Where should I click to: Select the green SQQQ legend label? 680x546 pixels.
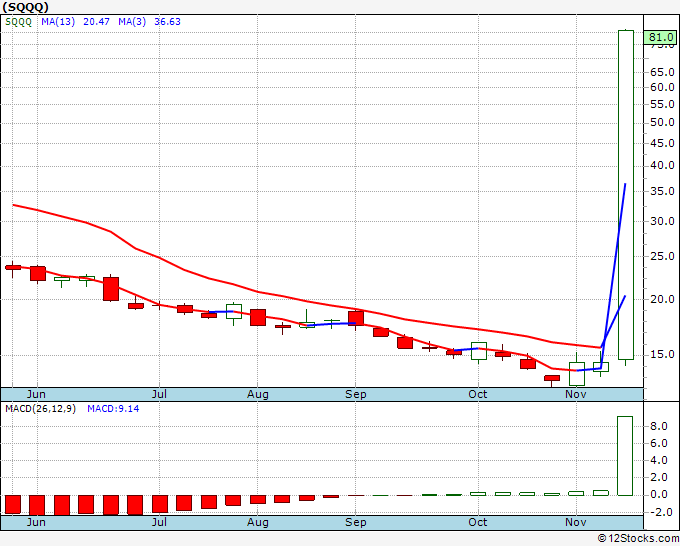19,22
